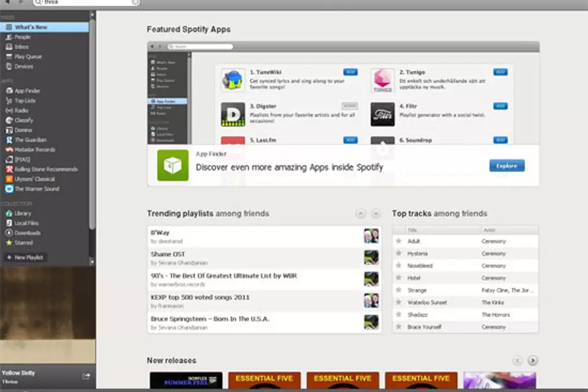
Task: Open the Inbox icon in the sidebar
Action: [9, 46]
